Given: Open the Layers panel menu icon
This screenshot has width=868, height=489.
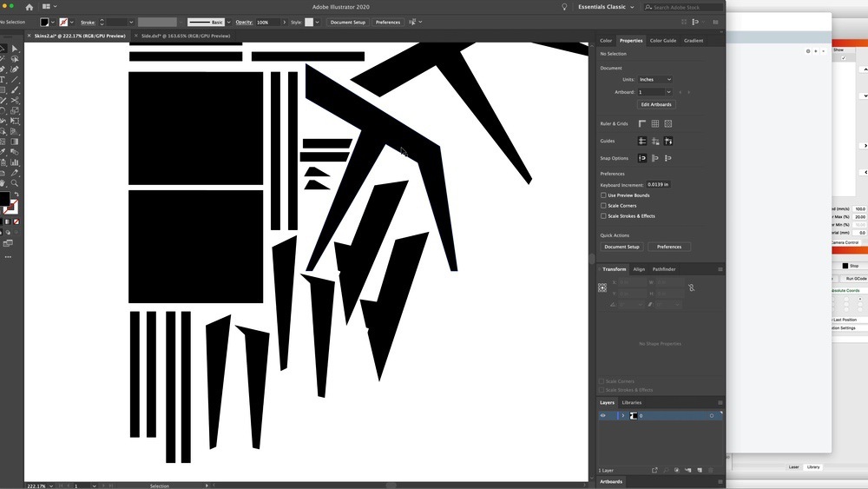Looking at the screenshot, I should click(720, 403).
